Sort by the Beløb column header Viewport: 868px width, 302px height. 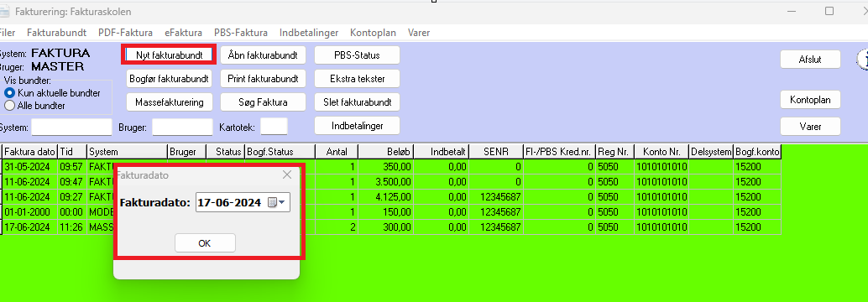point(386,152)
